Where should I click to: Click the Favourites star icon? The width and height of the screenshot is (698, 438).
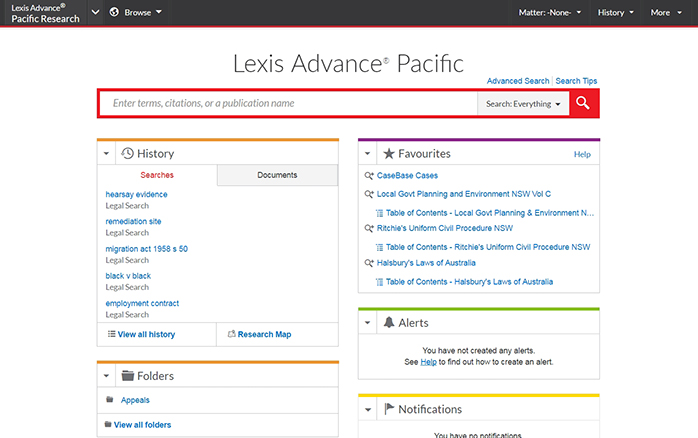(x=389, y=154)
